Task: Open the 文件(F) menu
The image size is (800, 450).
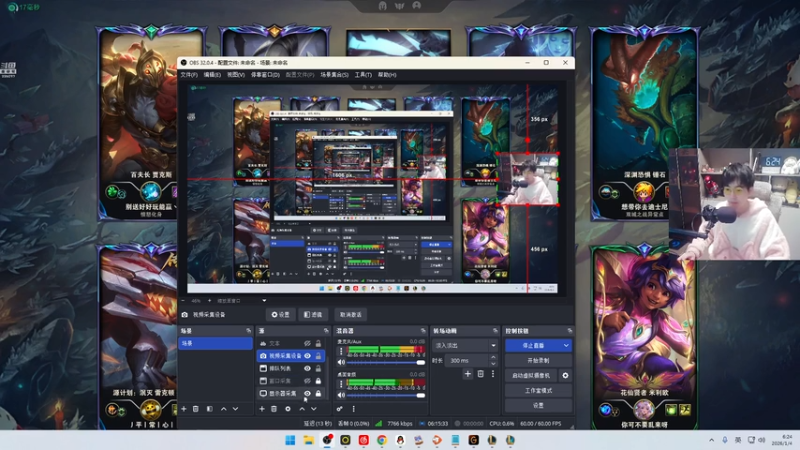Action: pos(188,75)
